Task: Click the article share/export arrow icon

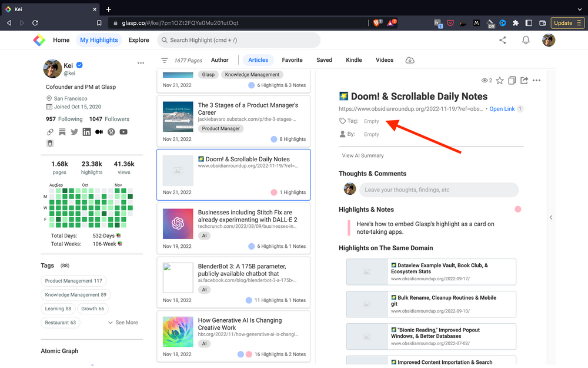Action: pos(524,81)
